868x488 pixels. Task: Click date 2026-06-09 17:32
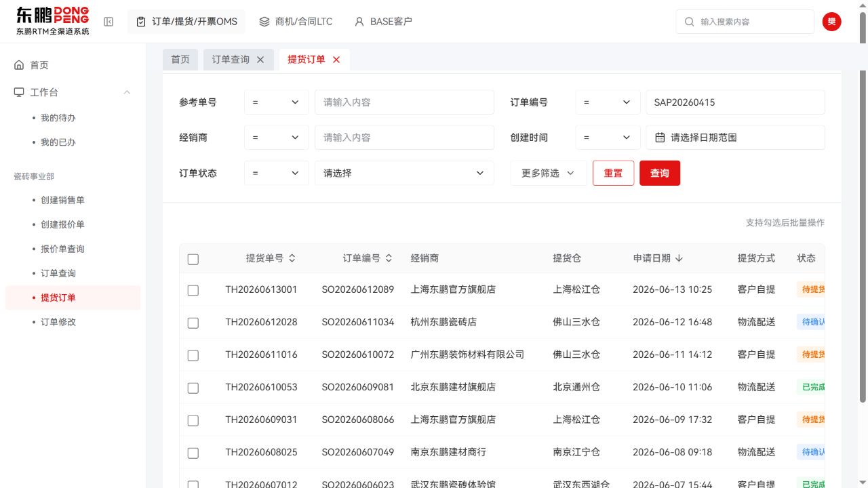coord(672,420)
